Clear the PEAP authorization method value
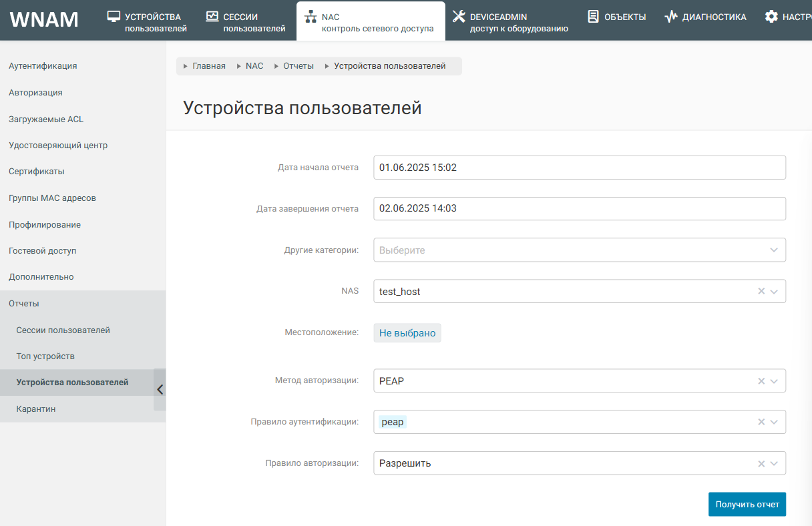 coord(761,381)
